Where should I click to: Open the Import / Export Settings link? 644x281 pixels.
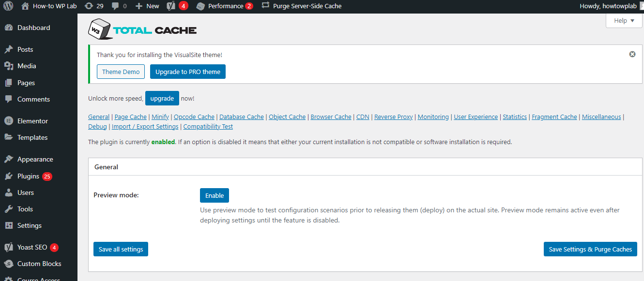(145, 126)
